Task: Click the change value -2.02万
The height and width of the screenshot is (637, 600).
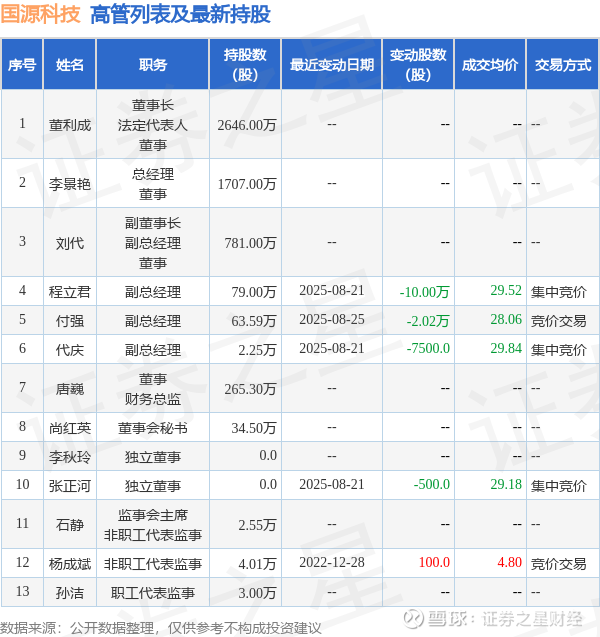Action: pos(428,321)
